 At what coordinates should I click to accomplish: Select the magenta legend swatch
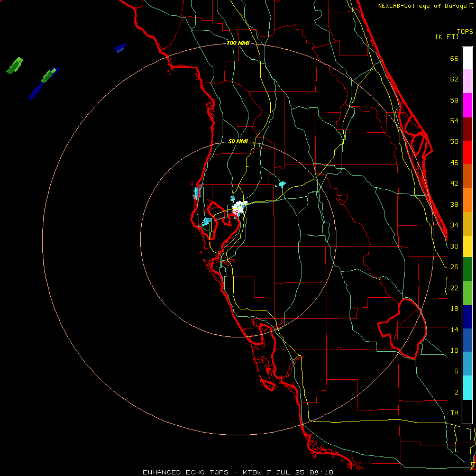467,105
